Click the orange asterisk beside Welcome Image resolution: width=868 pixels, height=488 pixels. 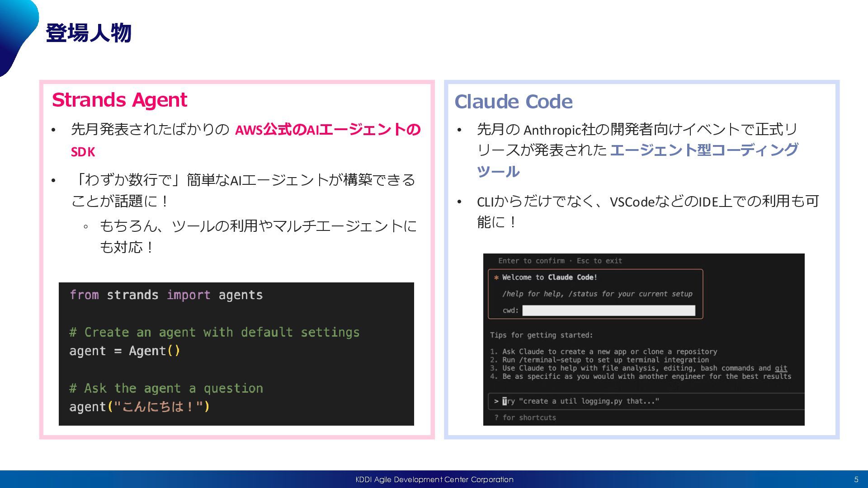496,278
